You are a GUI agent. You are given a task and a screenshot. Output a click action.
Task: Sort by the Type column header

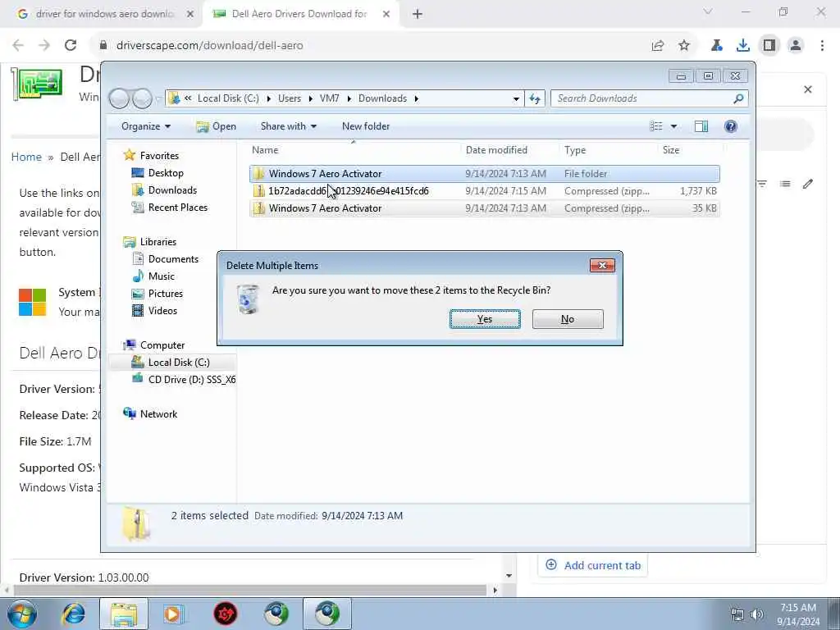(x=608, y=150)
